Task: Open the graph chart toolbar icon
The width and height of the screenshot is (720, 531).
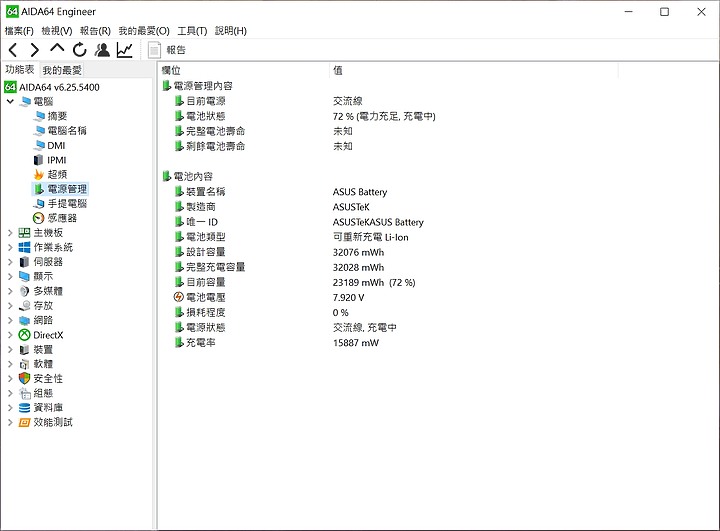Action: 124,50
